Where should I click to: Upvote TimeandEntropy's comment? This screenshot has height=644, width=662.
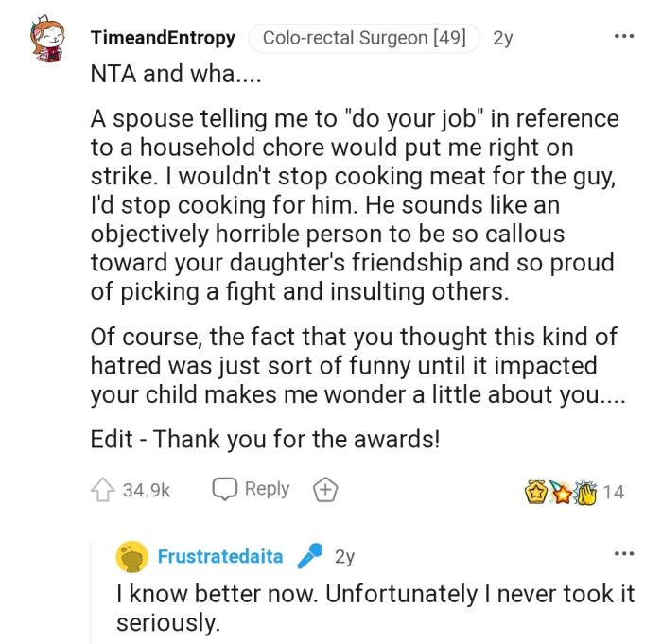point(102,490)
